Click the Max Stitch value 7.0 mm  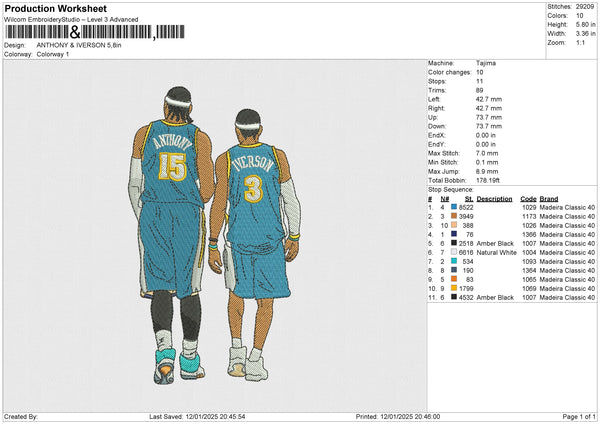click(x=487, y=153)
